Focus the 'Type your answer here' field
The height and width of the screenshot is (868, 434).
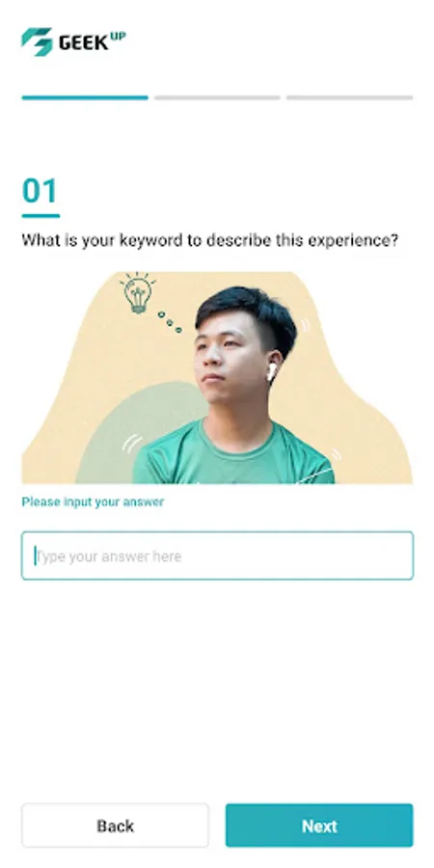click(x=217, y=556)
